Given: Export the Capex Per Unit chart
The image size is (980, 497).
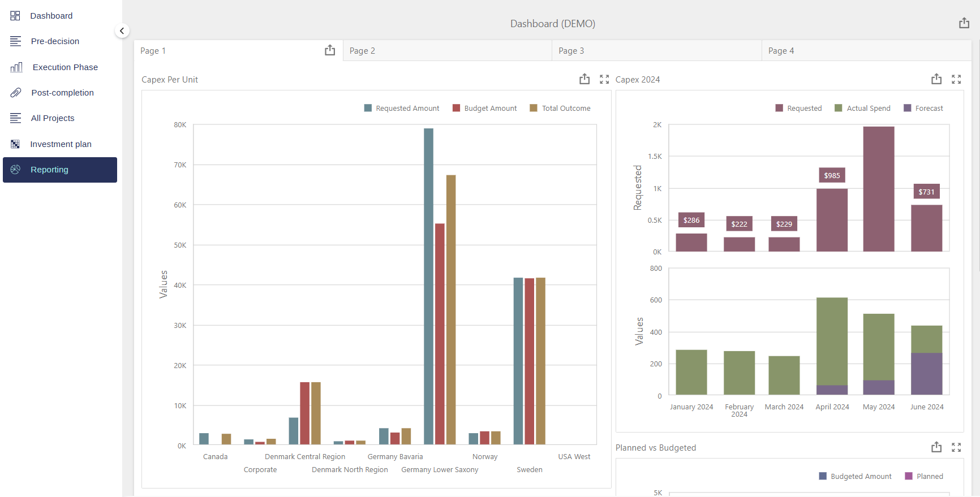Looking at the screenshot, I should [584, 79].
